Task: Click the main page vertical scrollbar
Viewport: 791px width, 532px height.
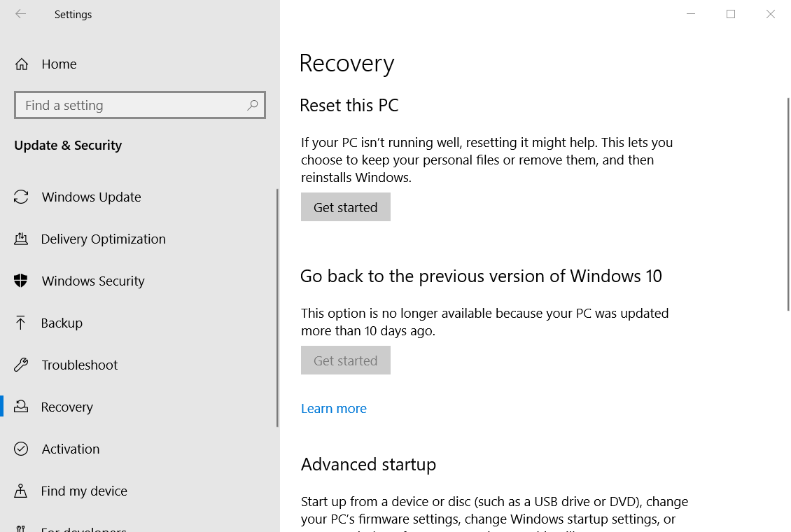Action: [x=788, y=204]
